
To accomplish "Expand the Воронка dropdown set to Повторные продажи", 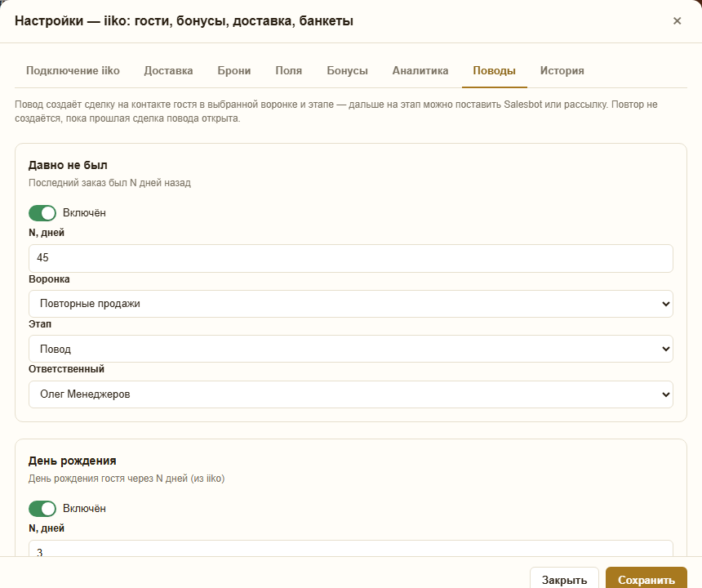I will click(x=351, y=304).
